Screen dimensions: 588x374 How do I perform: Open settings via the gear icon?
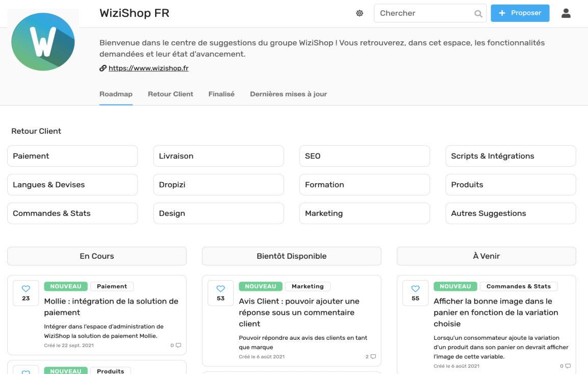coord(360,13)
